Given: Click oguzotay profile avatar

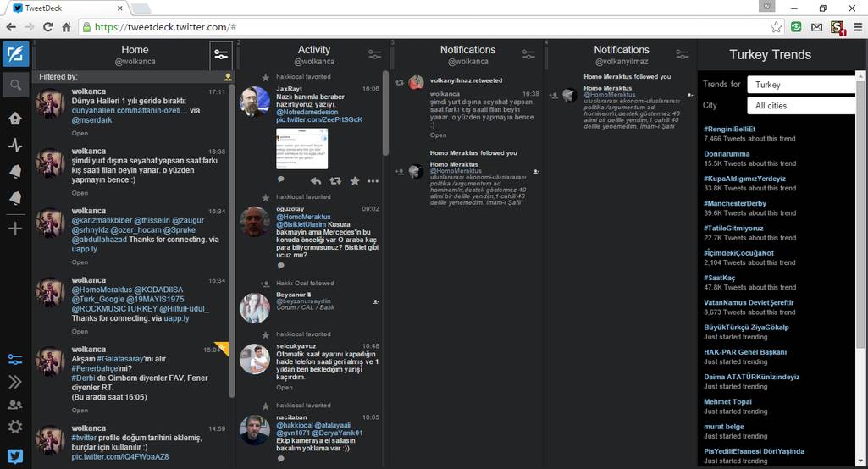Looking at the screenshot, I should click(x=255, y=222).
